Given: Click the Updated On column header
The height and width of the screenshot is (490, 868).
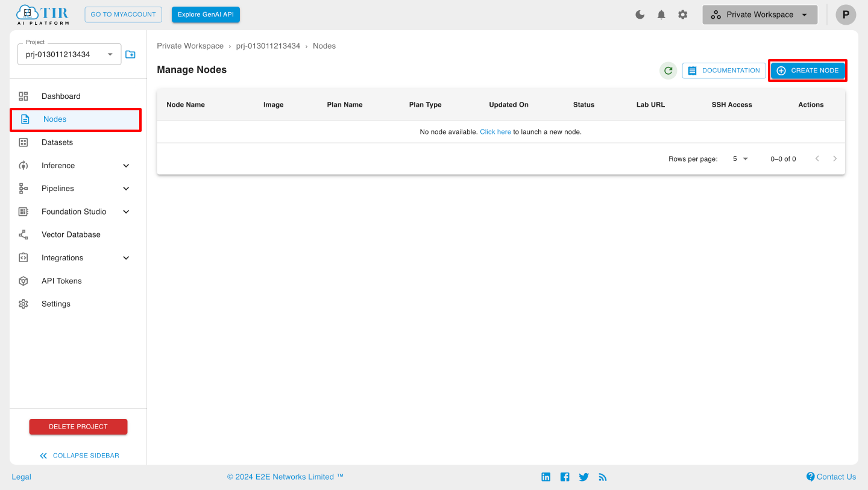Looking at the screenshot, I should coord(509,105).
